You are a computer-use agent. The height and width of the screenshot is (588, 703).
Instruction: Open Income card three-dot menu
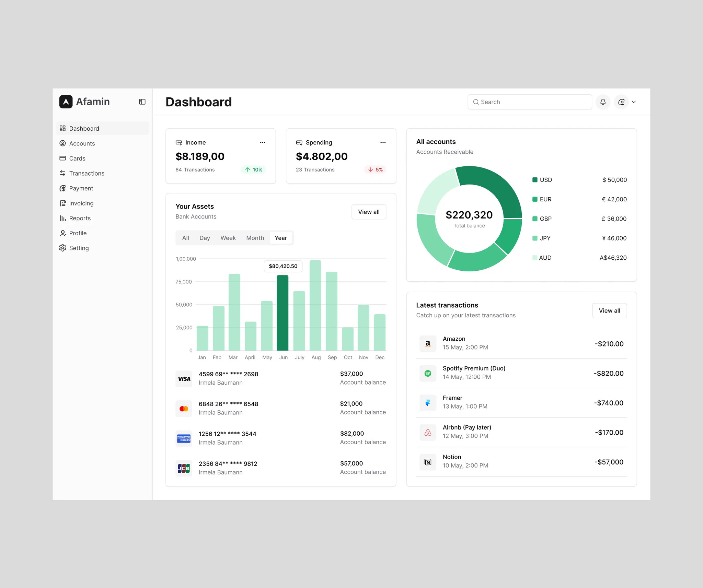263,142
